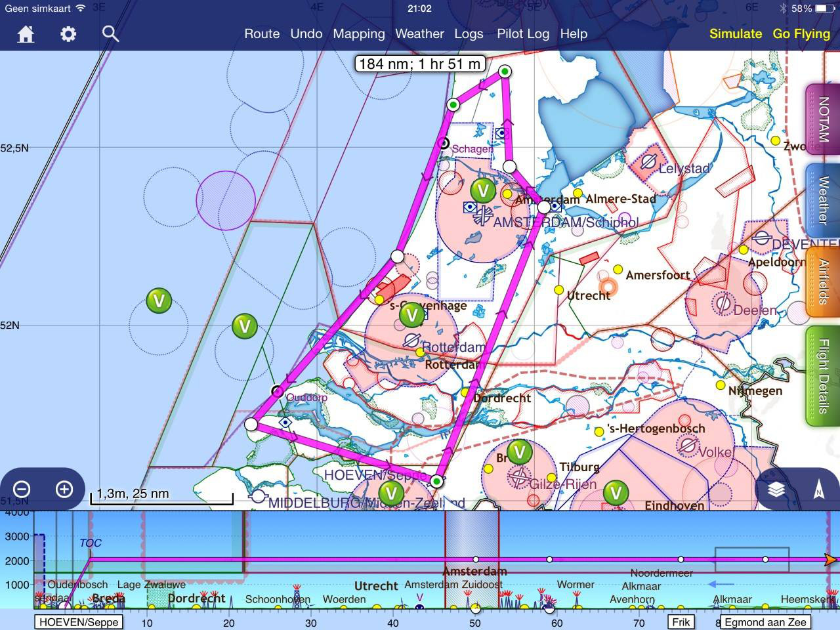Tap the V marker near 's-Gravenhage

[411, 316]
